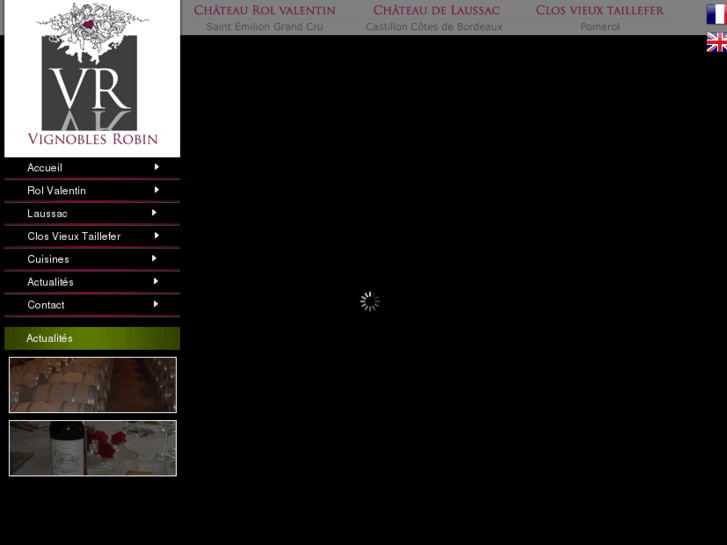The width and height of the screenshot is (727, 545).
Task: Expand the arrow beside Clos Vieux Taillefer
Action: click(157, 235)
